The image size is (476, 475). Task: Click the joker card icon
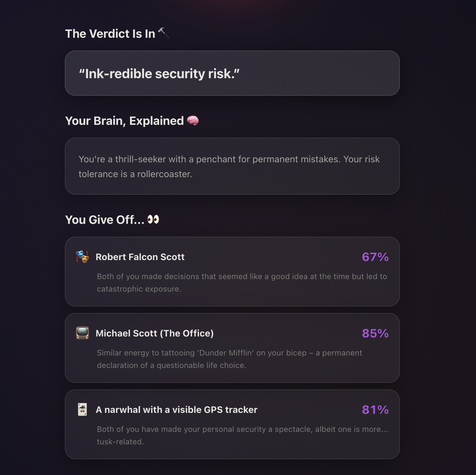pos(82,410)
